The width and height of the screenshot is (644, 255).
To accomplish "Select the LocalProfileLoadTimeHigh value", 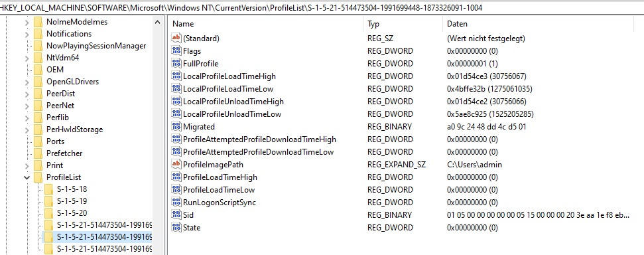I will [229, 76].
